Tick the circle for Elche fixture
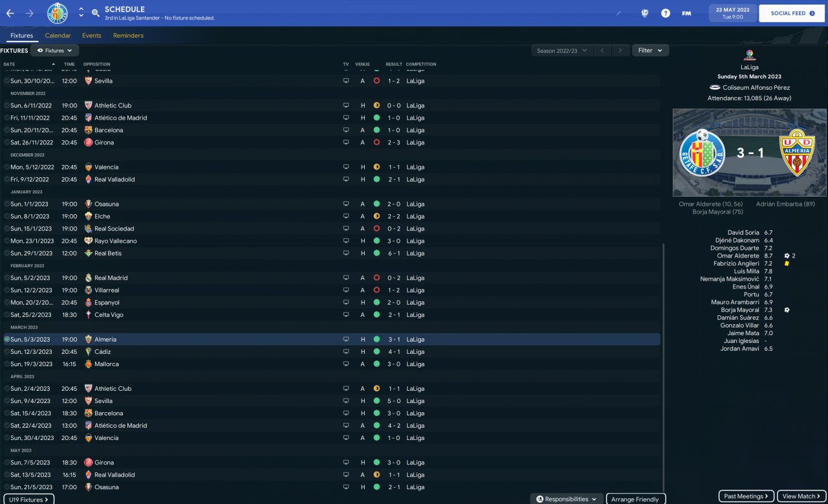 (x=6, y=216)
